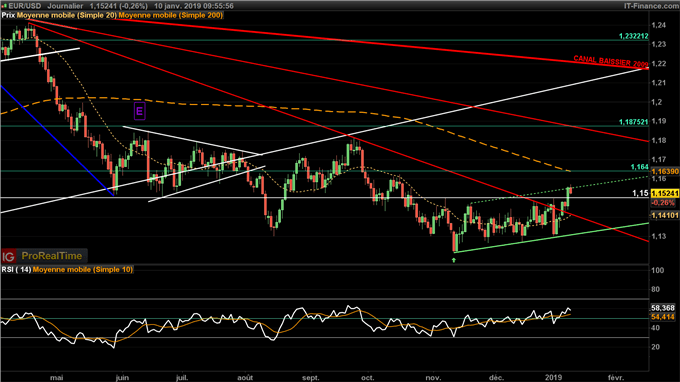Click the yellow 1,15241 current price tag
Screen dimensions: 680x382
pyautogui.click(x=665, y=193)
